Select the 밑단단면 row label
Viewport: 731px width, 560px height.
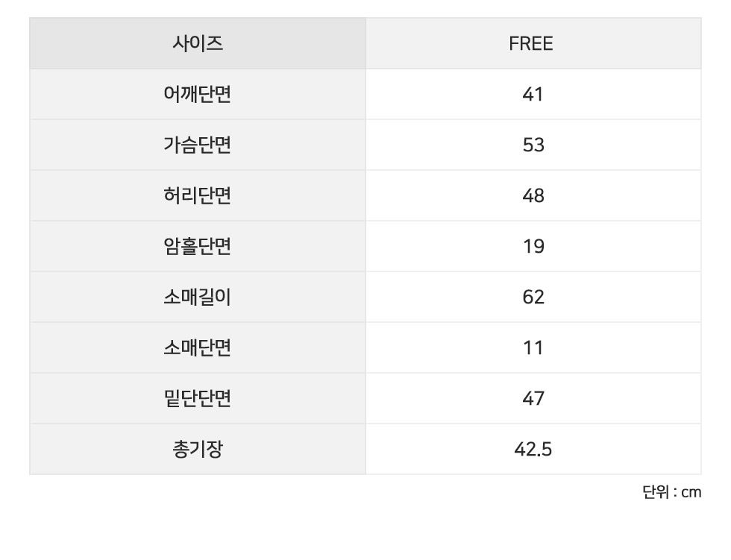(197, 398)
